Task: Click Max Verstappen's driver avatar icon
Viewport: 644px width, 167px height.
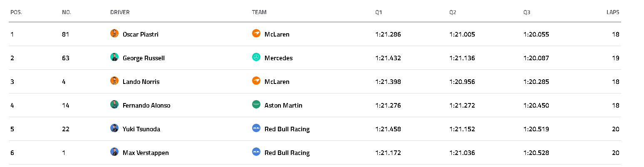Action: click(x=114, y=152)
